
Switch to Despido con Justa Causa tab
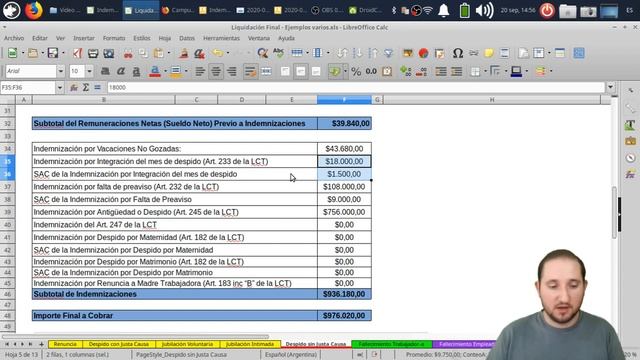click(119, 344)
